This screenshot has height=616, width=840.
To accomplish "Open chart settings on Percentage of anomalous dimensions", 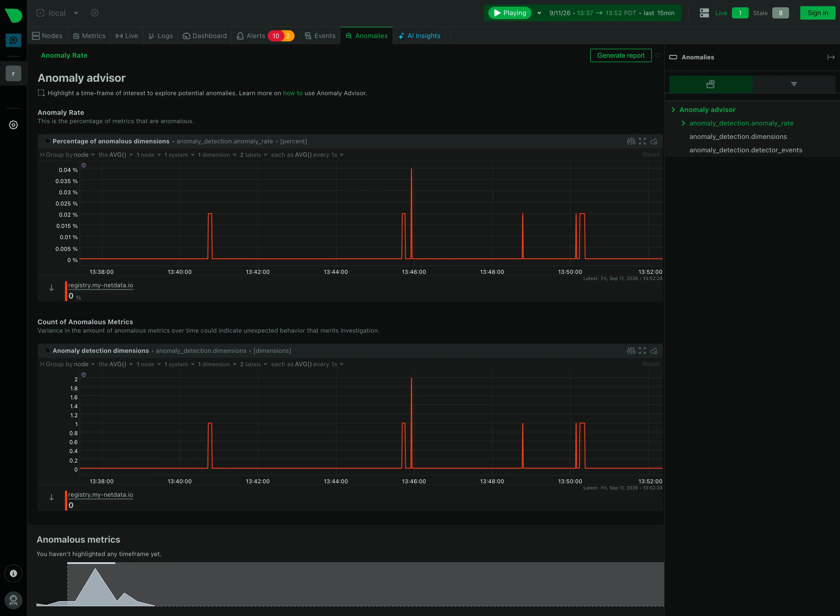I will point(631,141).
